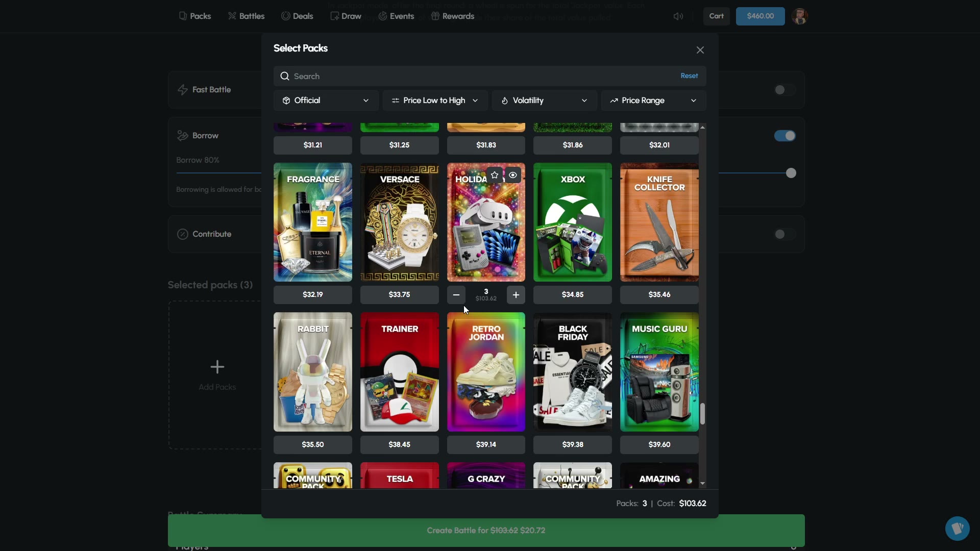Add the $33.75 Versace pack price button
This screenshot has height=551, width=980.
click(x=400, y=295)
